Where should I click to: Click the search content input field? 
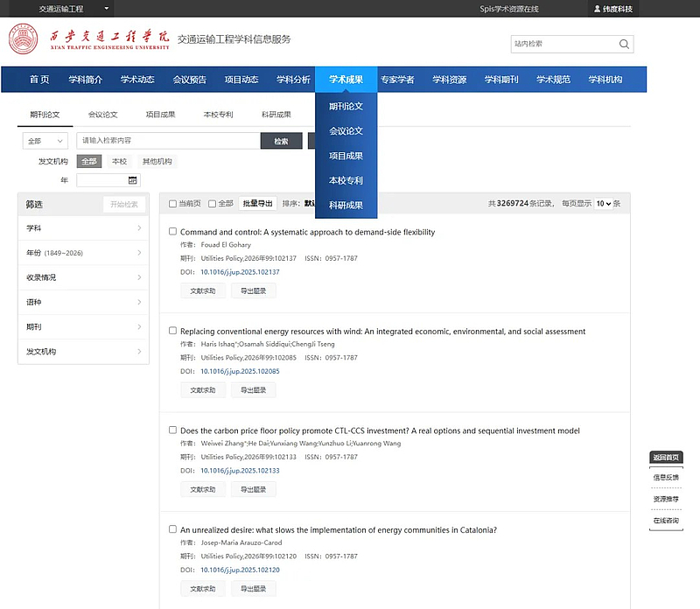pos(166,141)
